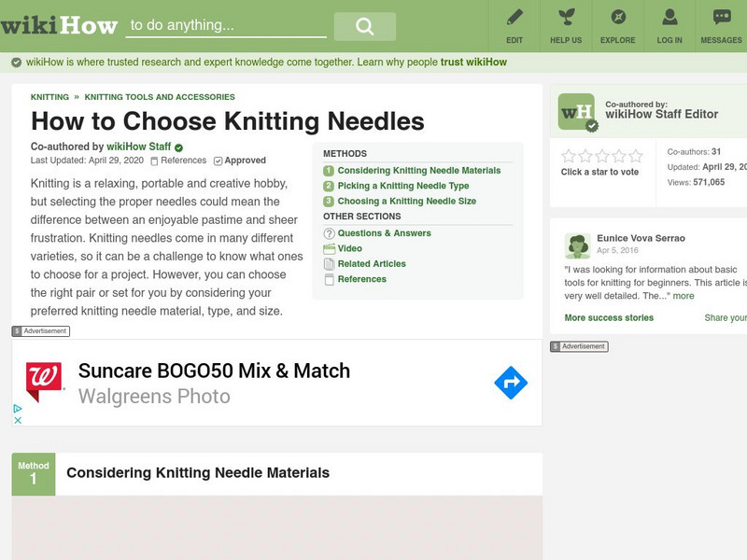Screen dimensions: 747x560
Task: Click the More success stories link
Action: (609, 318)
